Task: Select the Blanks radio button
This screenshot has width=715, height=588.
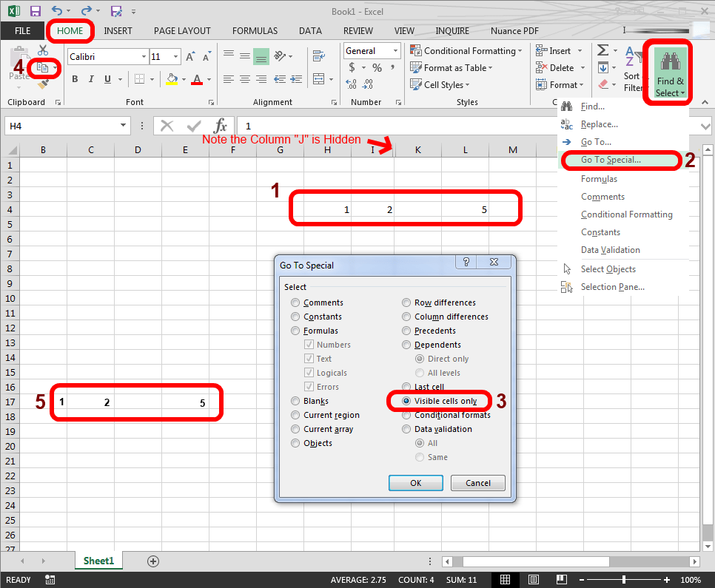Action: point(295,401)
